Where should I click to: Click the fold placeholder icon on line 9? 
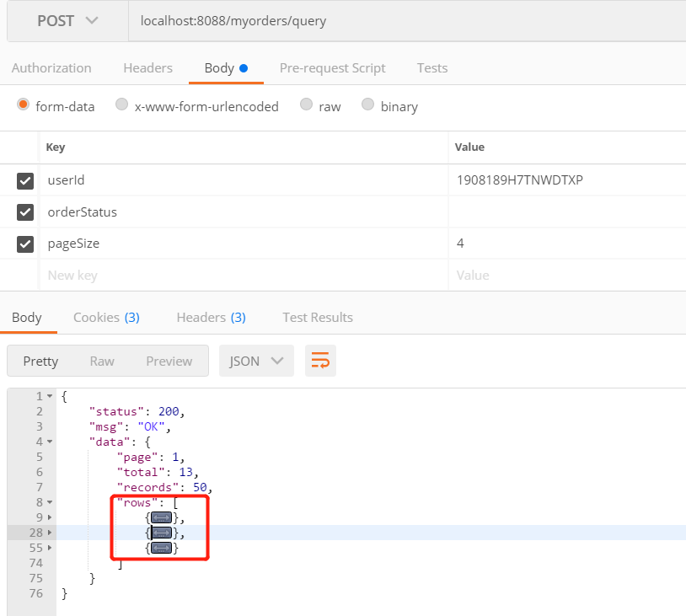[162, 518]
